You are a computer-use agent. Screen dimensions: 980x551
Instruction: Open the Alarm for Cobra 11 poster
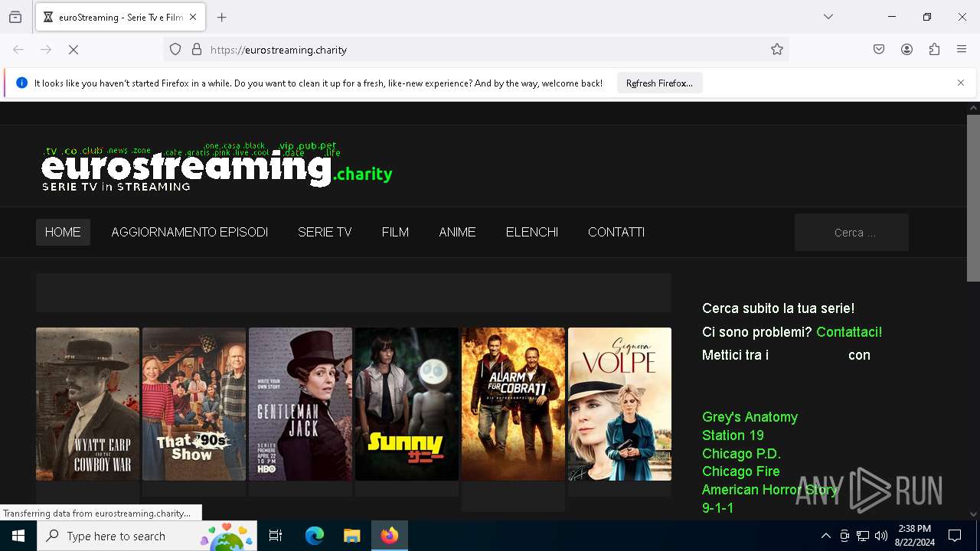point(513,404)
